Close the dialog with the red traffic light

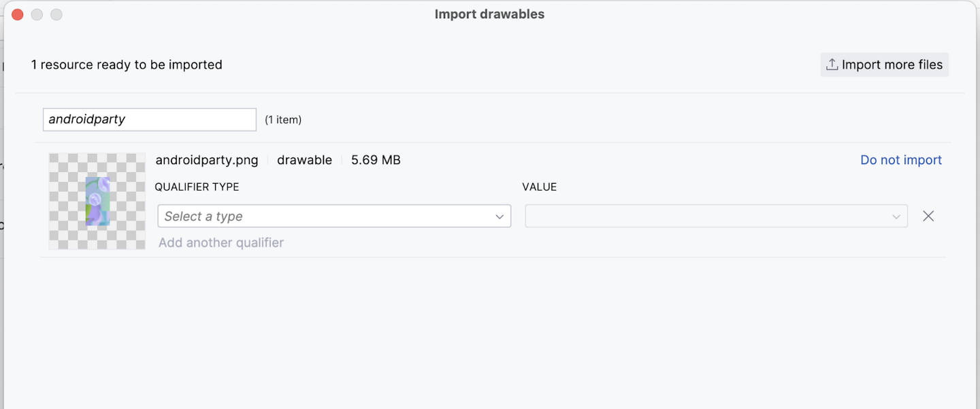click(x=17, y=14)
